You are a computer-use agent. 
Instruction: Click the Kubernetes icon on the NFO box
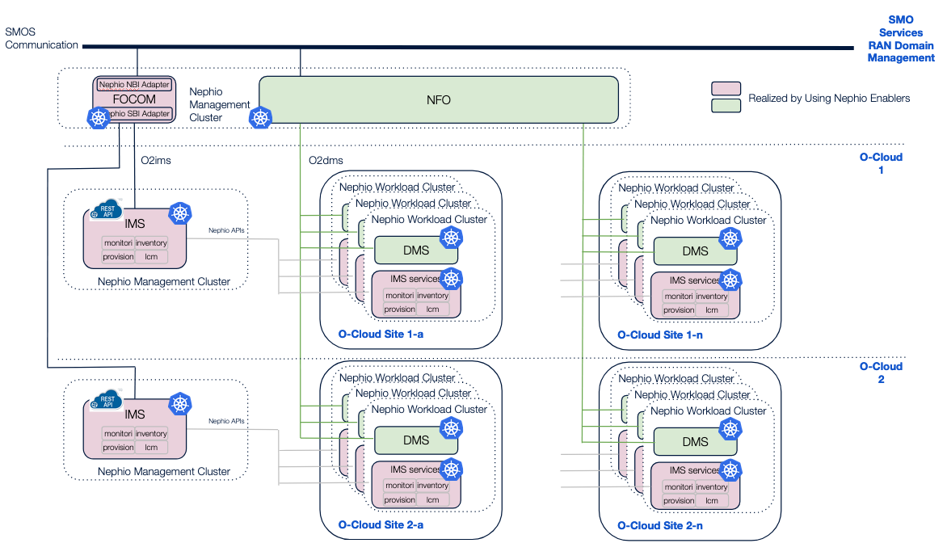[260, 118]
